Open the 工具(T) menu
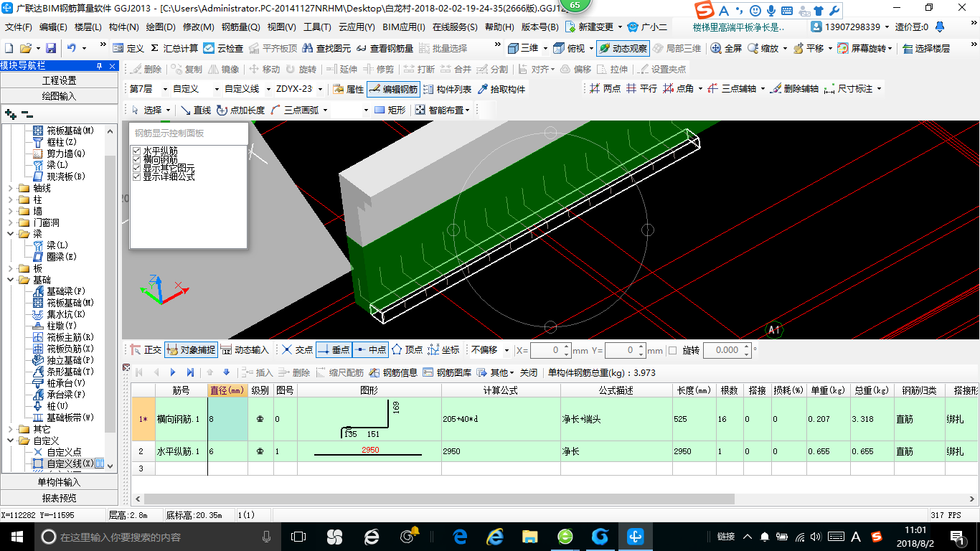The image size is (980, 551). 317,27
